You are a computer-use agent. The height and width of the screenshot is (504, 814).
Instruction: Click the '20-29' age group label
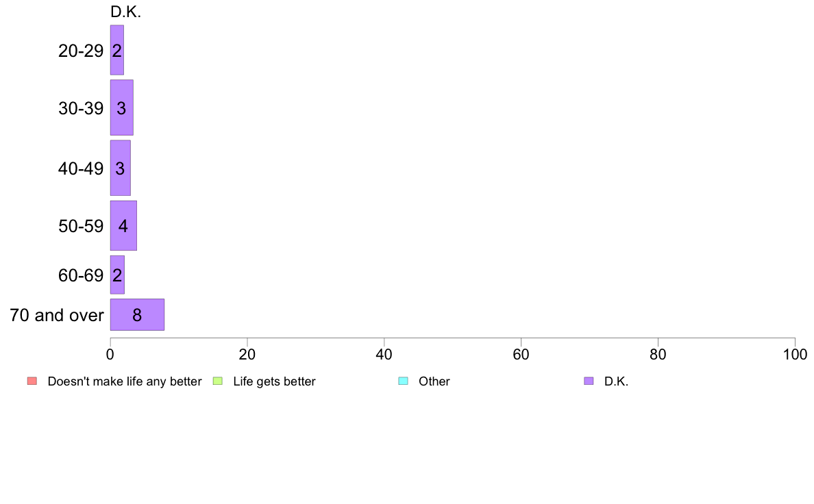coord(81,51)
